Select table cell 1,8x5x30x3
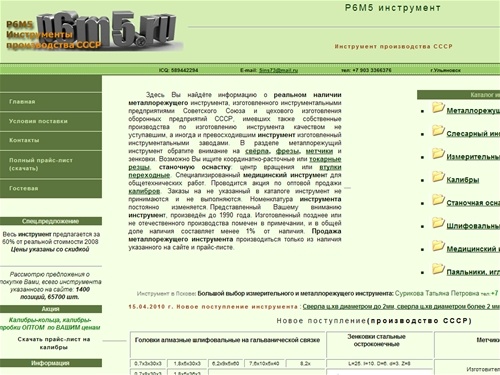This screenshot has width=500, height=375. [x=187, y=363]
